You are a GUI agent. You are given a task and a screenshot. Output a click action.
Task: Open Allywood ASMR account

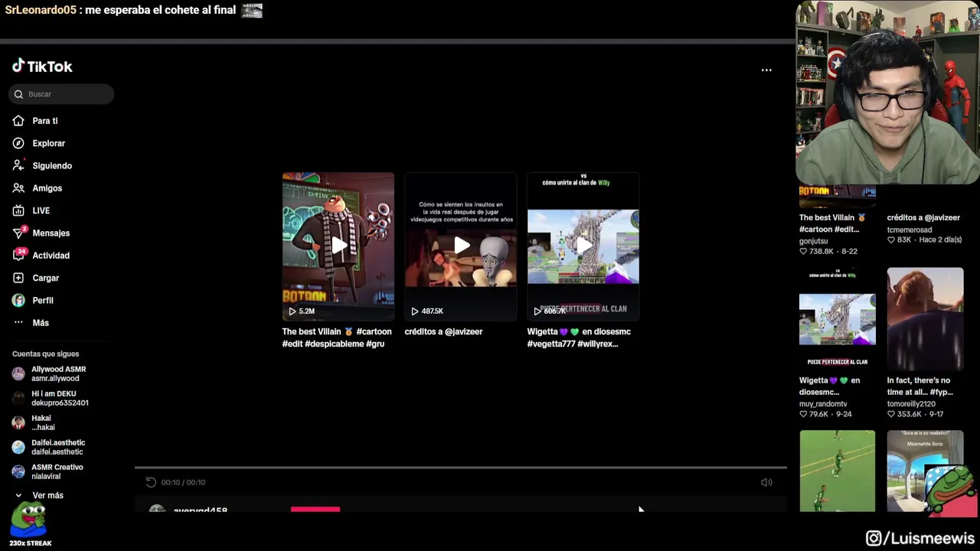coord(58,373)
